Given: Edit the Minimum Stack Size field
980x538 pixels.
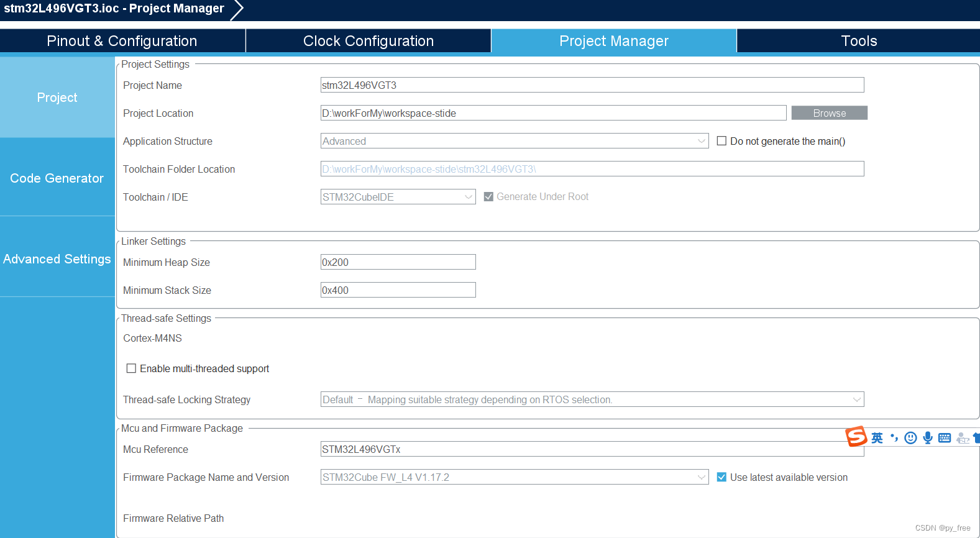Looking at the screenshot, I should click(x=398, y=290).
